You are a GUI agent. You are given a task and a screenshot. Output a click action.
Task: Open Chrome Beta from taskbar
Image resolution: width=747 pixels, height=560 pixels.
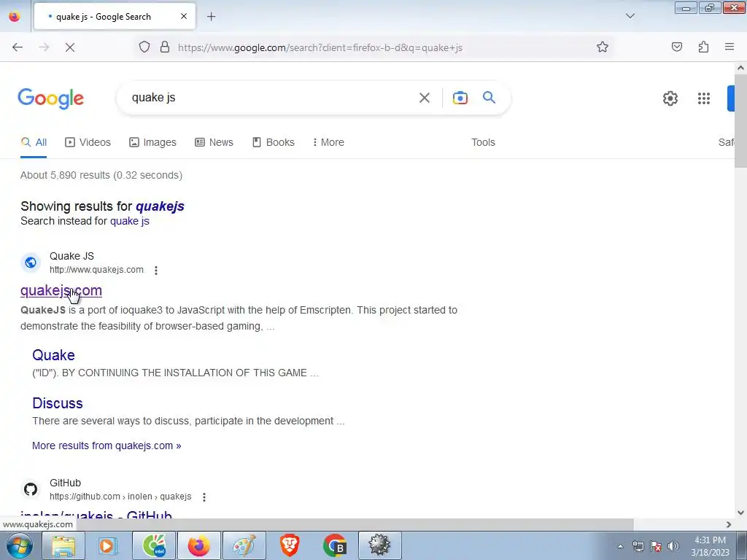click(334, 545)
